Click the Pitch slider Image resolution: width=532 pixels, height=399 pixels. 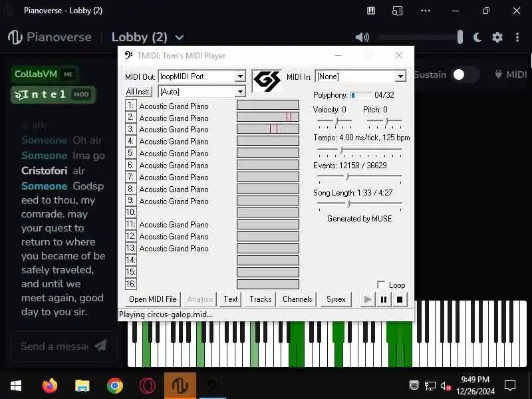pyautogui.click(x=384, y=122)
